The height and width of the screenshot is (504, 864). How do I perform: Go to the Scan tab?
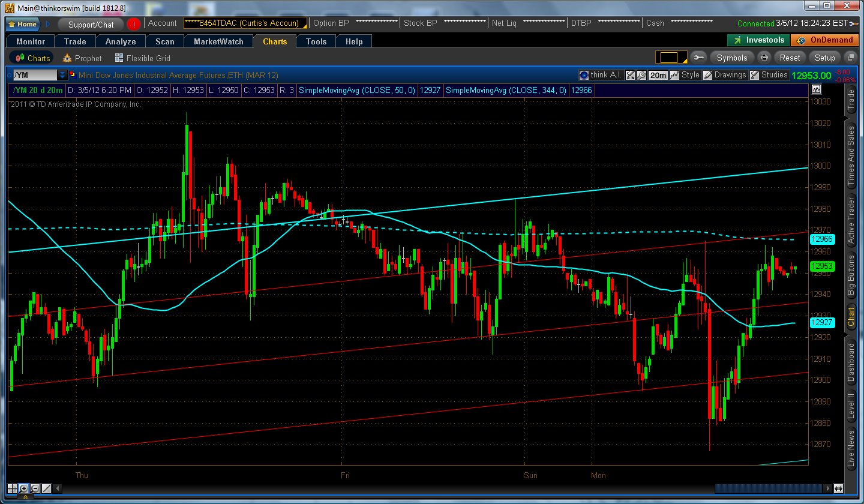[165, 41]
